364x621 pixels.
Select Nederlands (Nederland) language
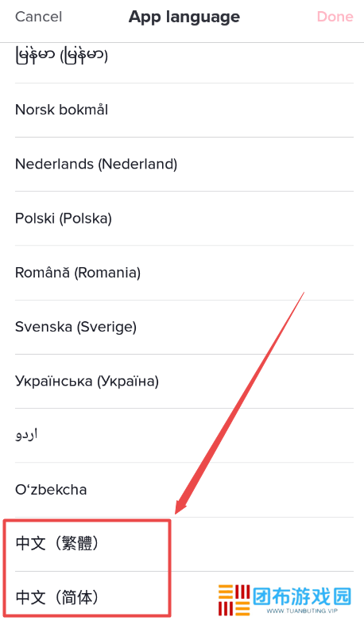pos(184,164)
